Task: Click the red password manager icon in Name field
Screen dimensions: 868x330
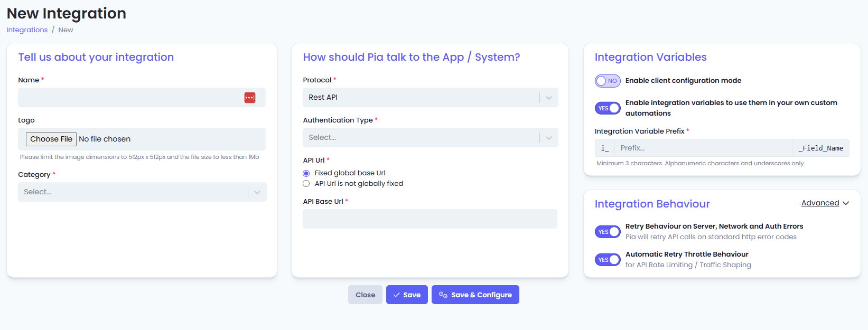Action: click(x=250, y=98)
